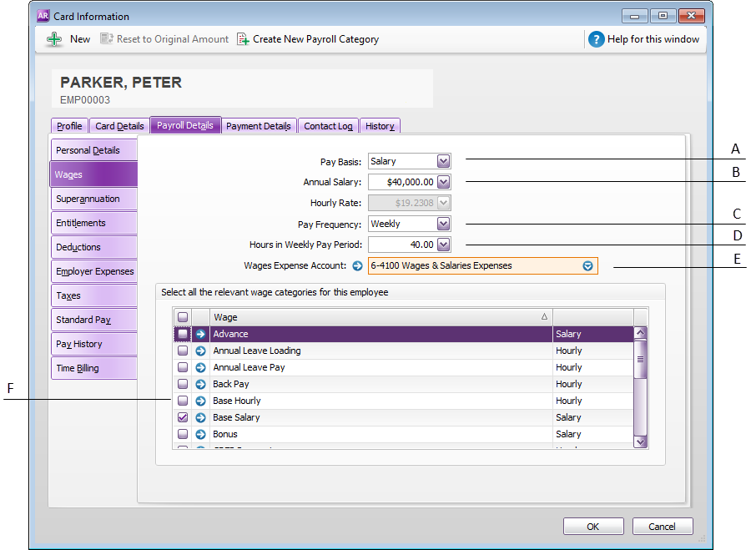
Task: Open the Advance wage detail arrow
Action: pos(200,334)
